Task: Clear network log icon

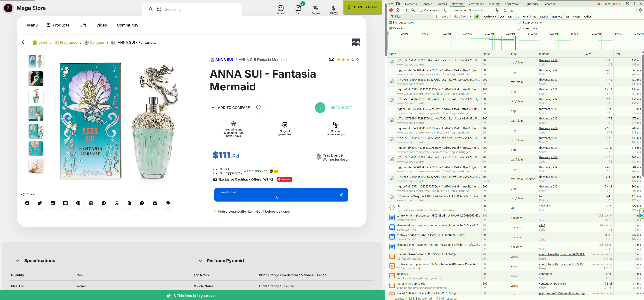Action: point(398,10)
